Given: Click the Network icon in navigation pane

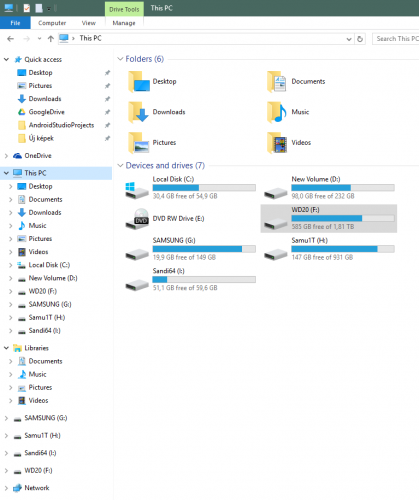Looking at the screenshot, I should tap(17, 488).
